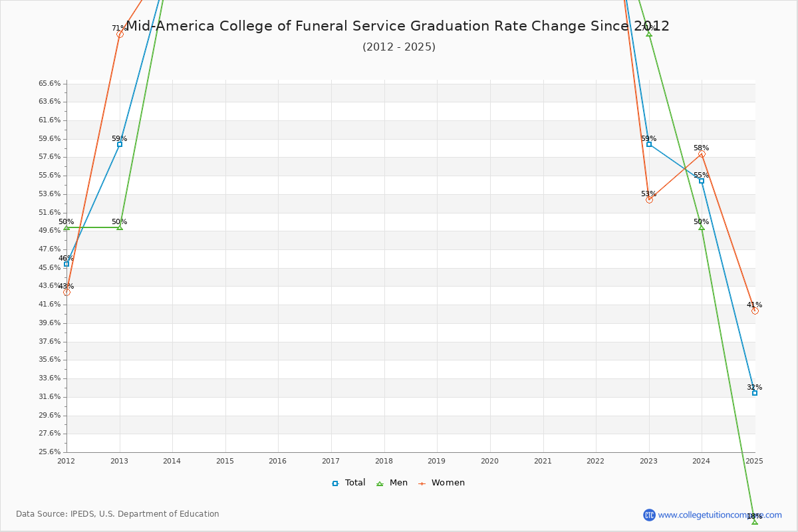798x532 pixels.
Task: Toggle the Total series in legend
Action: point(348,483)
